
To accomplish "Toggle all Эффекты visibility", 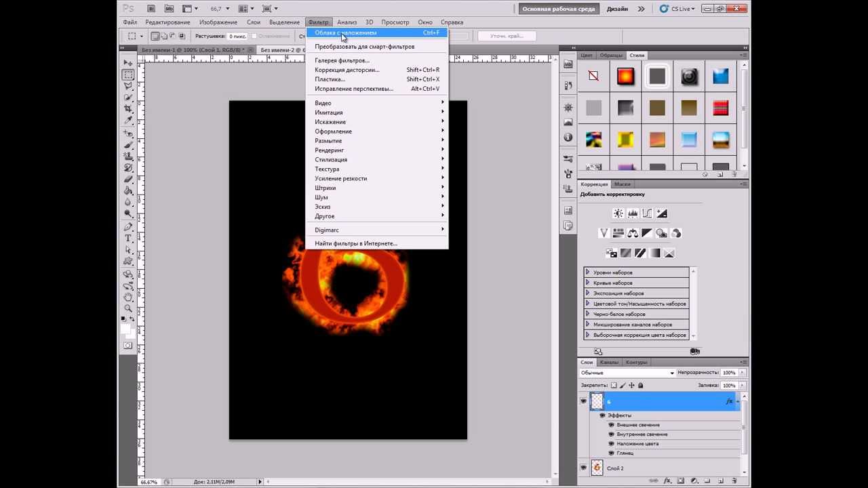I will coord(602,415).
